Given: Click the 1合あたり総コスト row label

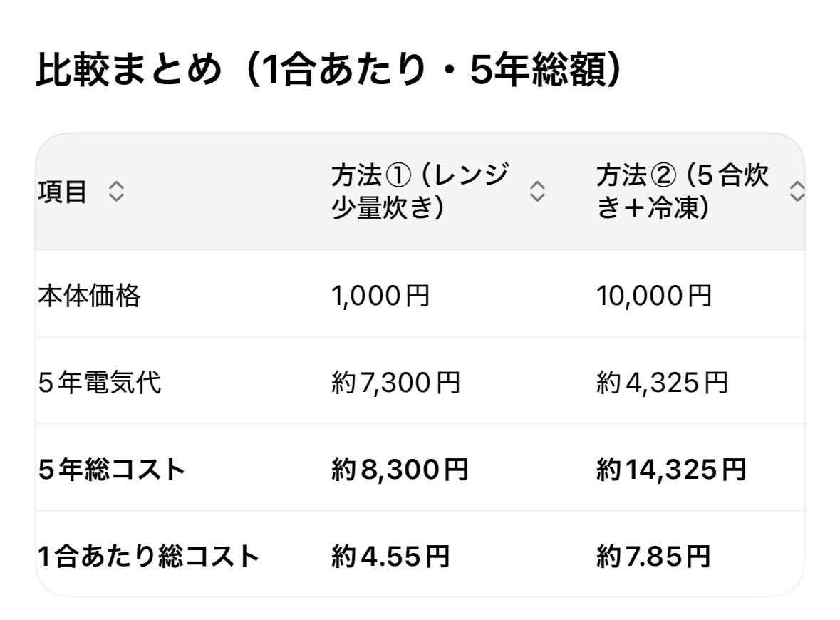Looking at the screenshot, I should click(148, 557).
